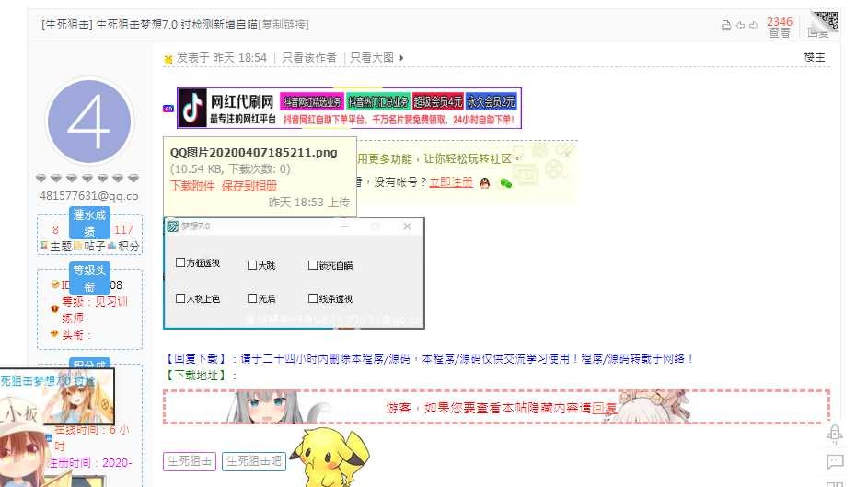Expand the arrow next to 只看大图

(401, 58)
